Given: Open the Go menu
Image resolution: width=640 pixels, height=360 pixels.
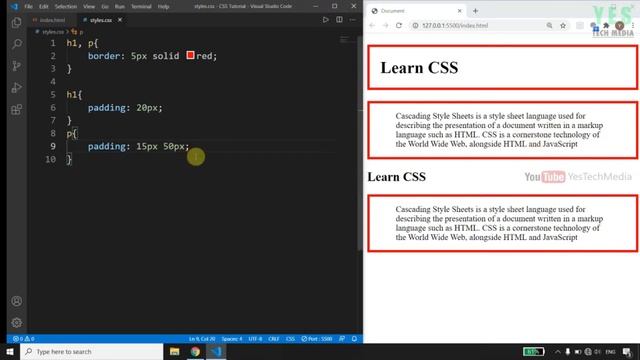Looking at the screenshot, I should [x=105, y=7].
